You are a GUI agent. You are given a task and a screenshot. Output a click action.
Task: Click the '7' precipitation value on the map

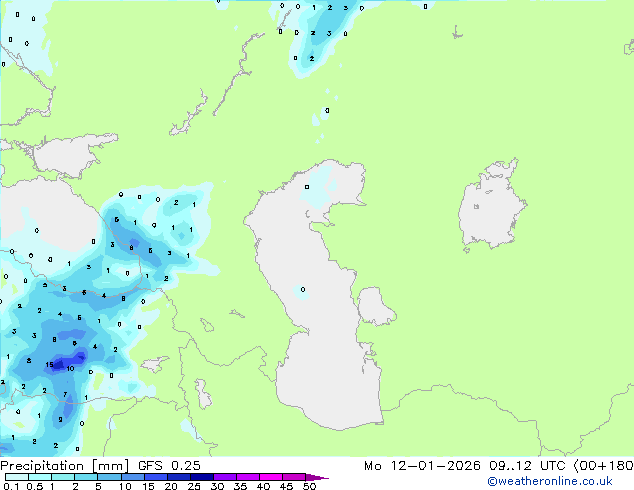pos(65,395)
